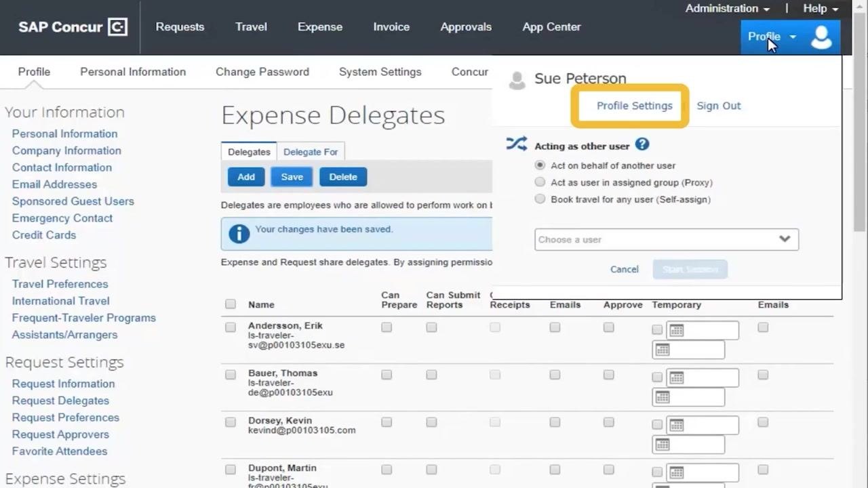Open the App Center menu
The width and height of the screenshot is (868, 488).
552,27
